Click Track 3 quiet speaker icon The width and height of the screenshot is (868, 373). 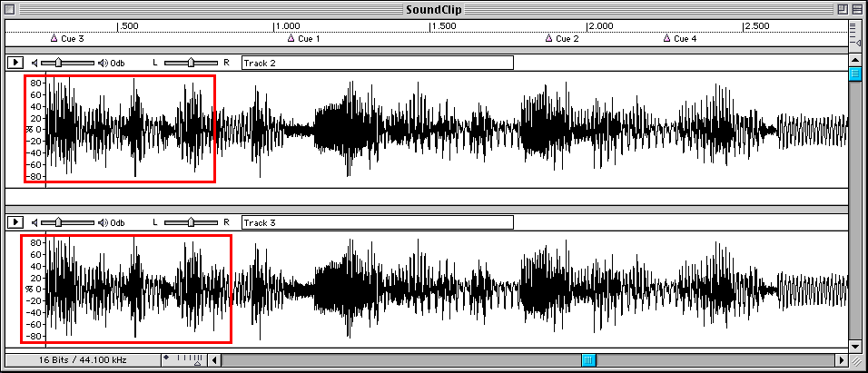35,222
